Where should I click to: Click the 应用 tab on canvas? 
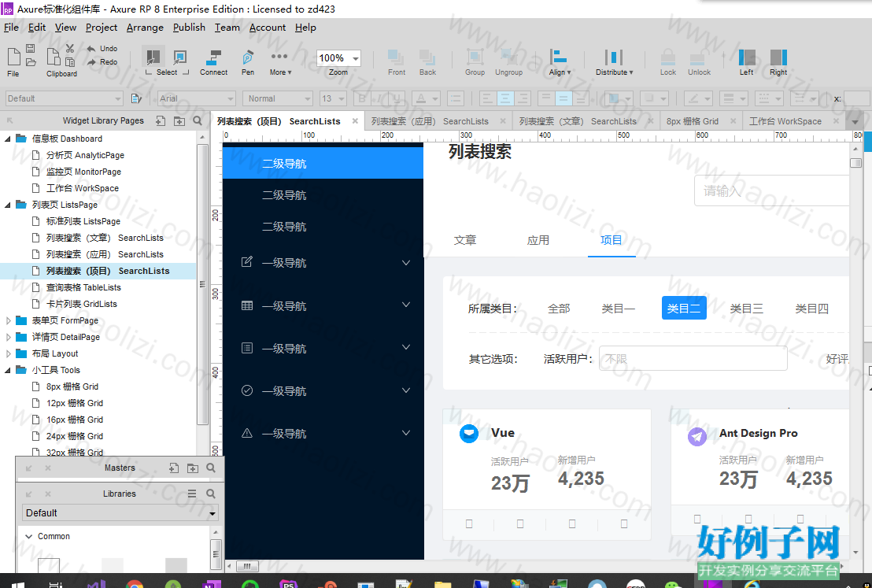(x=538, y=240)
